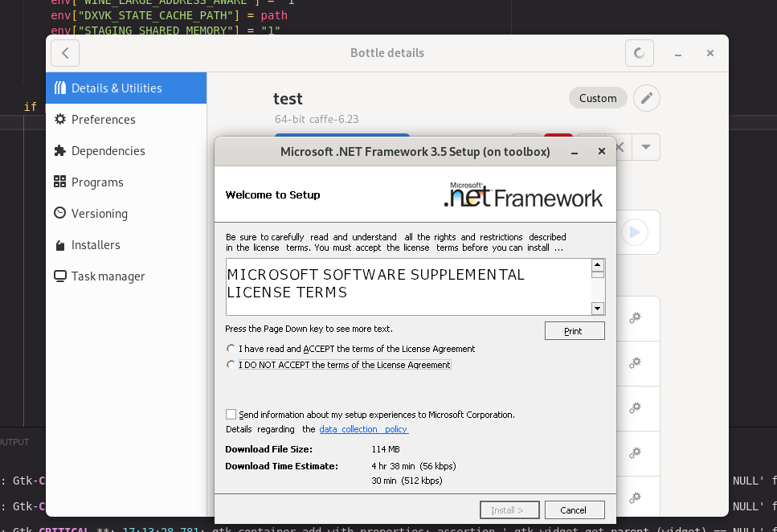Image resolution: width=777 pixels, height=532 pixels.
Task: Select the Programs grid icon in sidebar
Action: (59, 182)
